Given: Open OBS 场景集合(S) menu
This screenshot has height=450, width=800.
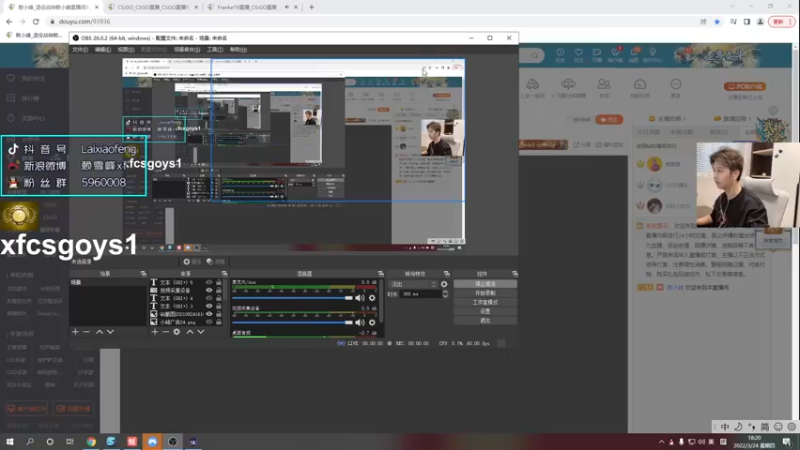Looking at the screenshot, I should 187,49.
